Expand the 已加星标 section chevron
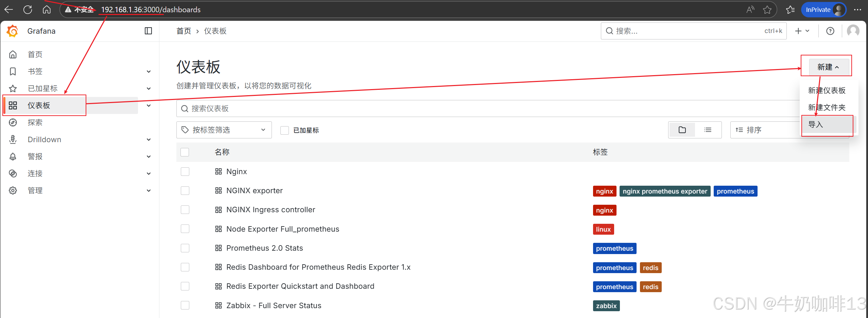Image resolution: width=868 pixels, height=318 pixels. click(x=149, y=88)
